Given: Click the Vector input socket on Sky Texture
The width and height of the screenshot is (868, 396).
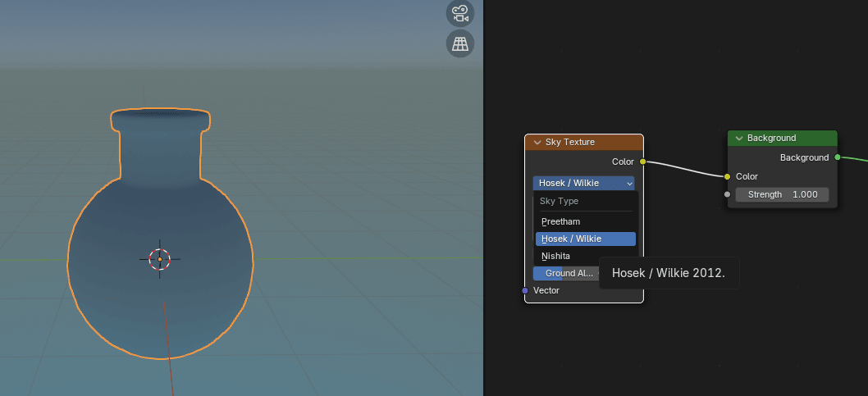Looking at the screenshot, I should coord(525,290).
